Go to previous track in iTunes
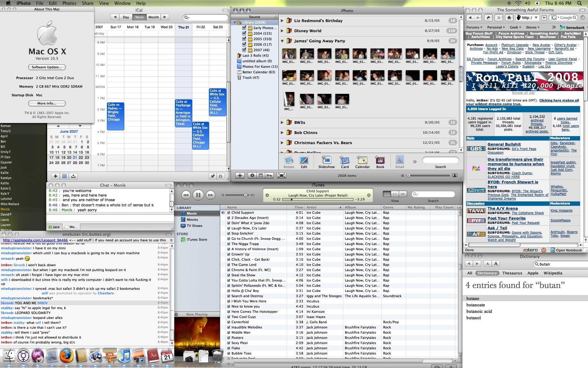This screenshot has width=588, height=368. [186, 195]
